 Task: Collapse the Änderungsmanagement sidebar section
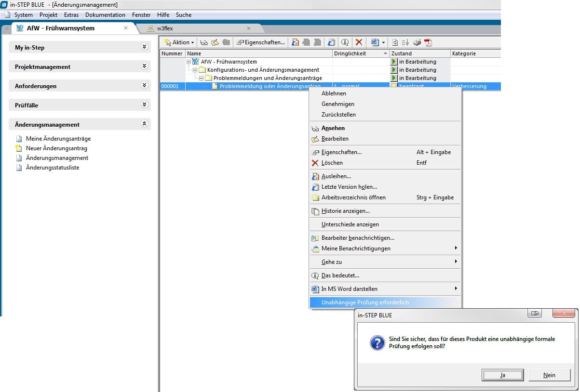pyautogui.click(x=144, y=124)
